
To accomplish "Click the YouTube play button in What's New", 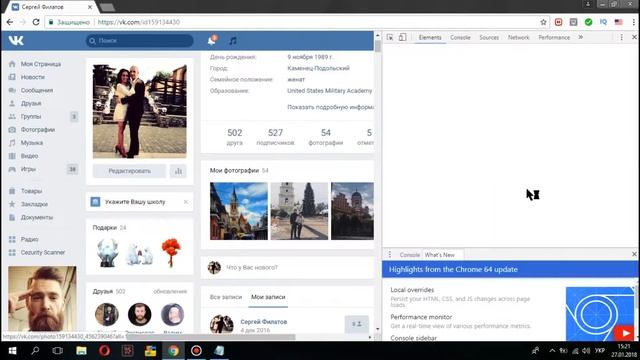I will click(624, 333).
